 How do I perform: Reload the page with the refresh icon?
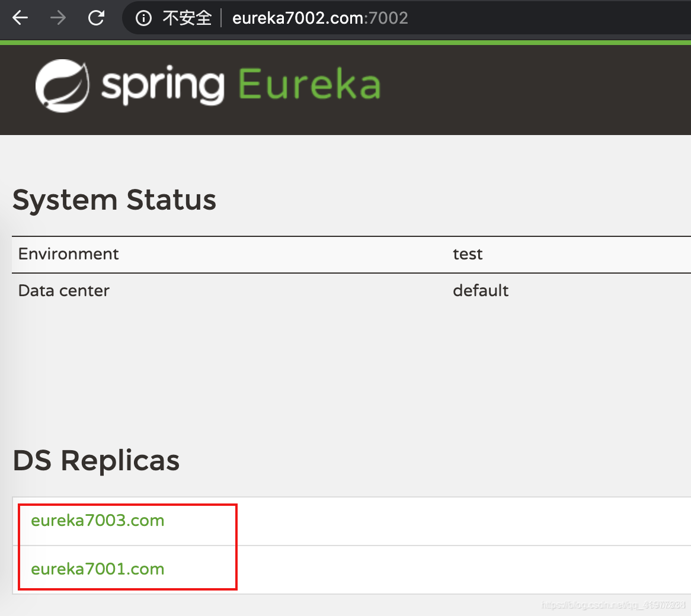point(96,18)
